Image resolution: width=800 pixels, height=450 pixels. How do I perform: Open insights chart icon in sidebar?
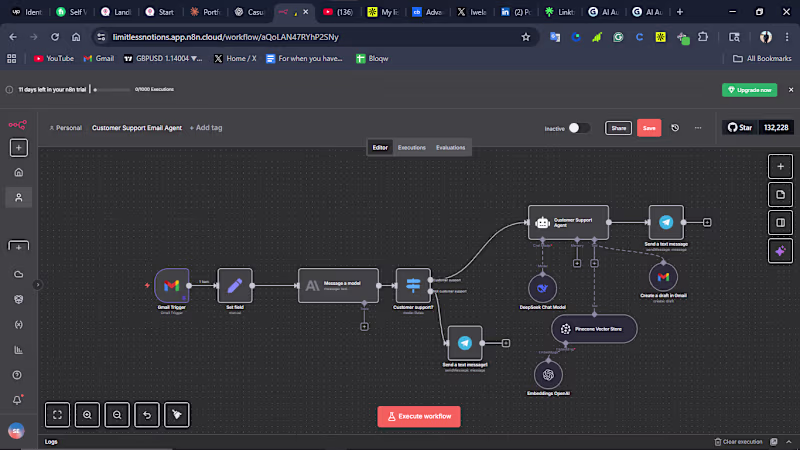click(19, 350)
